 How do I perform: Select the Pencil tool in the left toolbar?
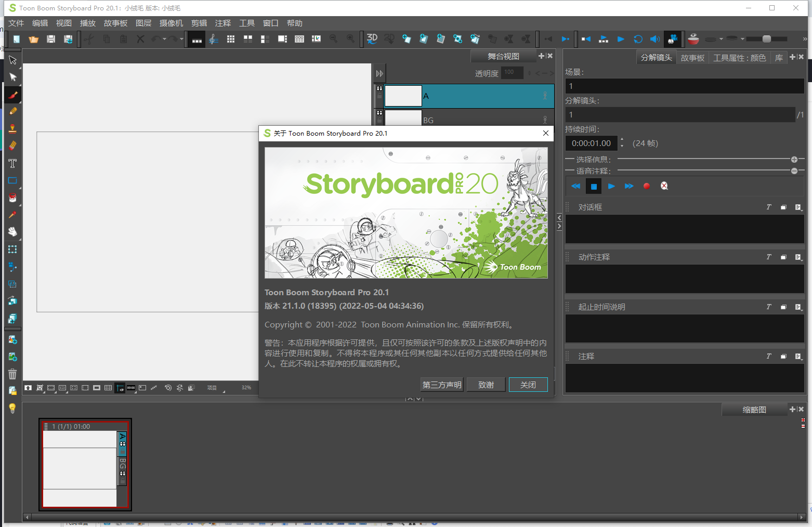(12, 112)
